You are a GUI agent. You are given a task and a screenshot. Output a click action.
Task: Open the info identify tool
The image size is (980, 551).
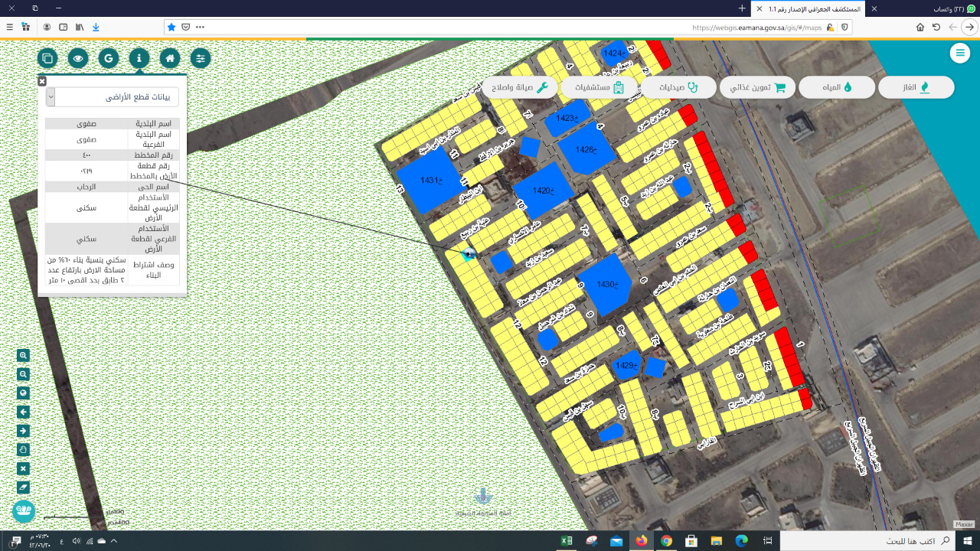[x=139, y=58]
